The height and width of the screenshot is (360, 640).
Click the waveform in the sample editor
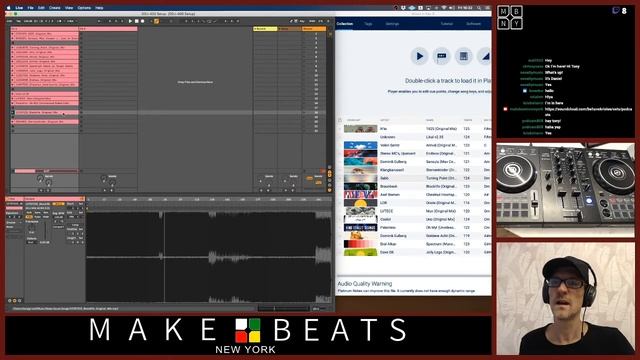[x=208, y=257]
